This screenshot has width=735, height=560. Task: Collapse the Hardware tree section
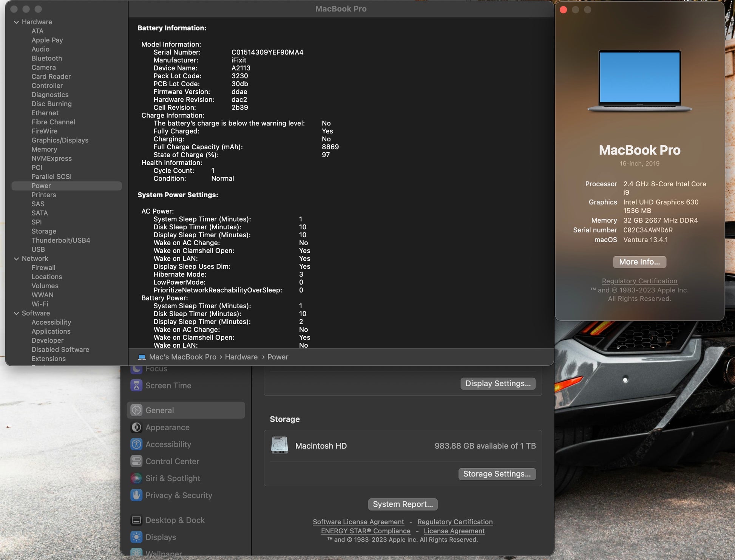(x=16, y=22)
